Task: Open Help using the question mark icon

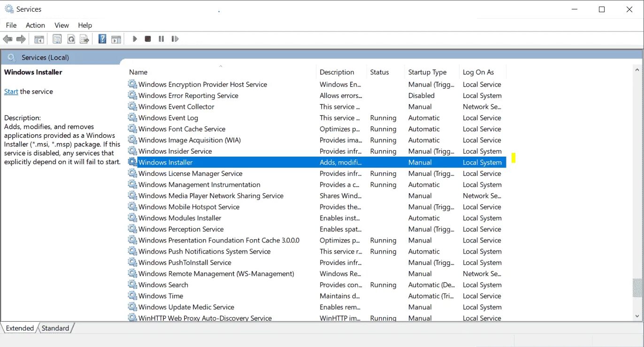Action: [x=102, y=38]
